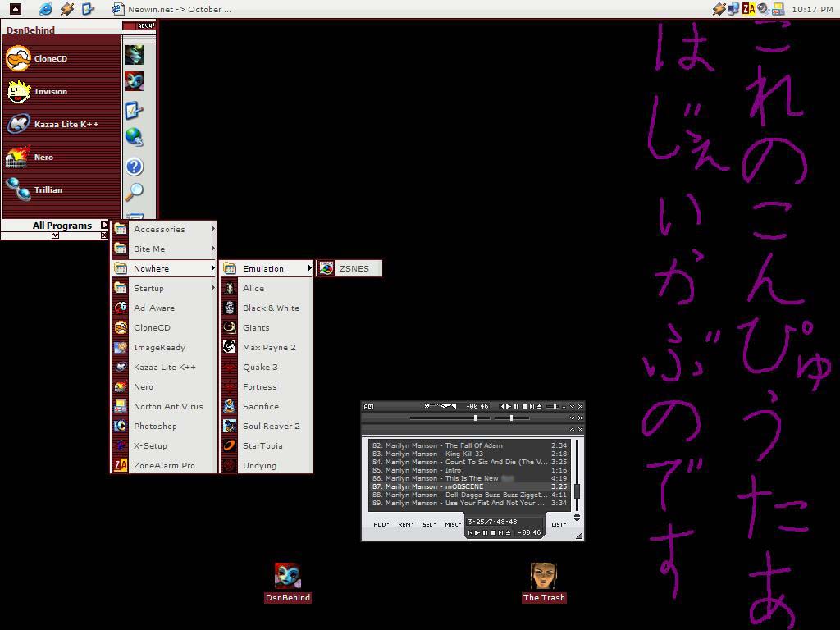The image size is (840, 630).
Task: Open the ADD dropdown in the playlist
Action: tap(381, 524)
